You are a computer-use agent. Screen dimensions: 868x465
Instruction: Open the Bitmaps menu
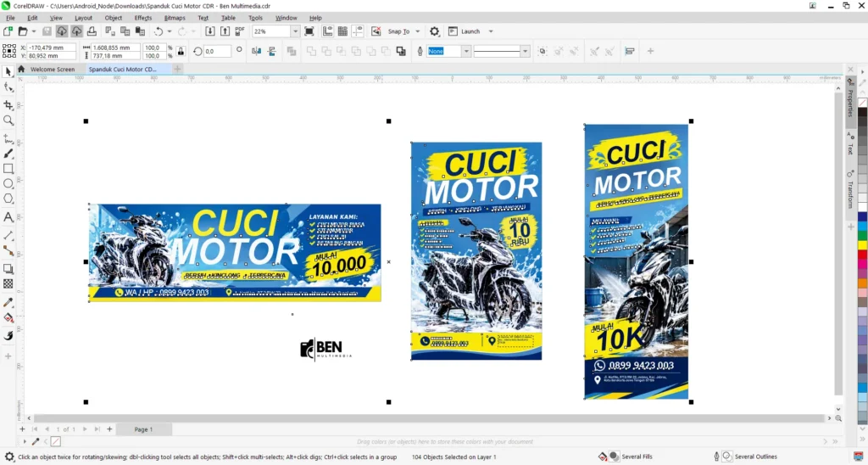point(175,18)
